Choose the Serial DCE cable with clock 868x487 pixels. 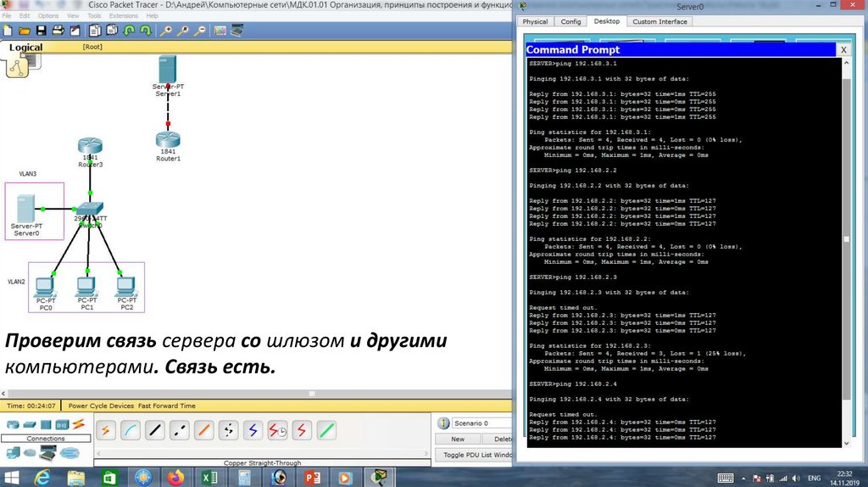click(x=277, y=430)
